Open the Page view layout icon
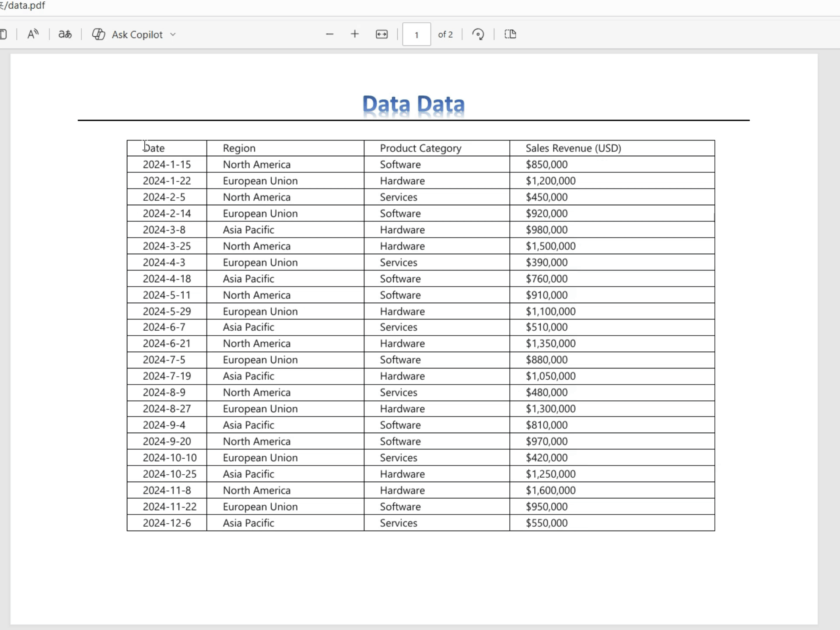The height and width of the screenshot is (630, 840). tap(510, 34)
